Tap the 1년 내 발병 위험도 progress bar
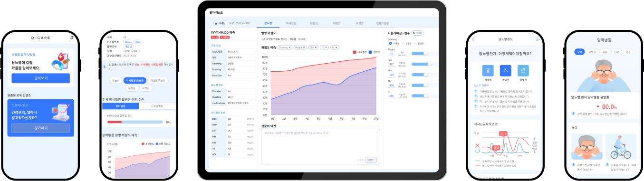 click(135, 123)
